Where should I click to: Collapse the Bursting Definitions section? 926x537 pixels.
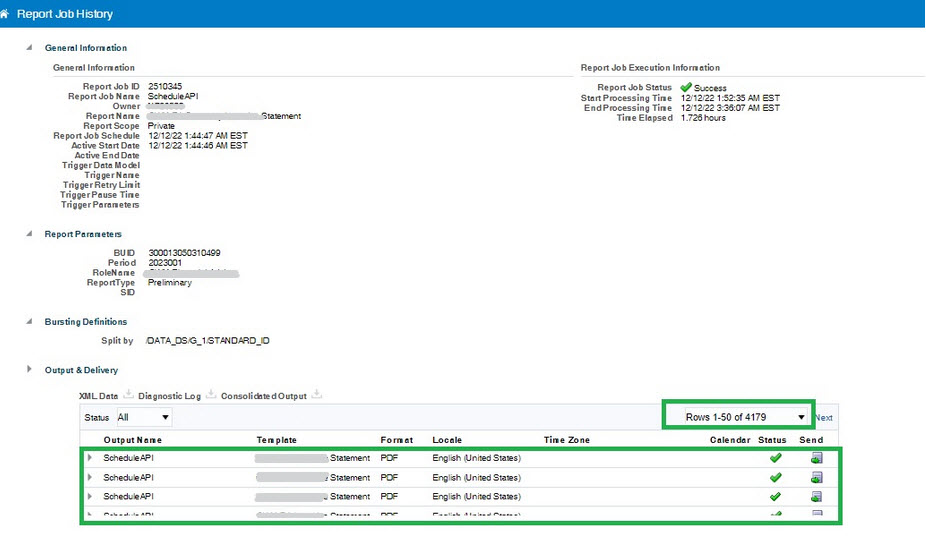click(29, 321)
